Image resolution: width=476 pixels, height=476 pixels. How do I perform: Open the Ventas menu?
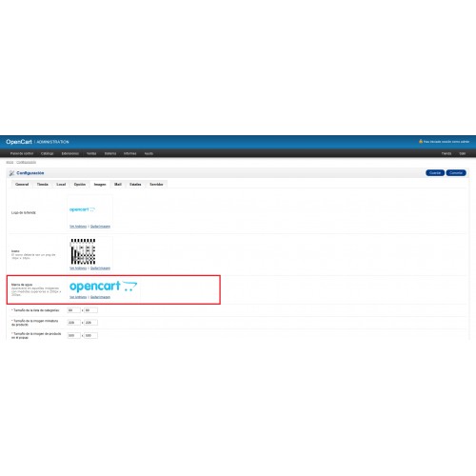tap(91, 153)
